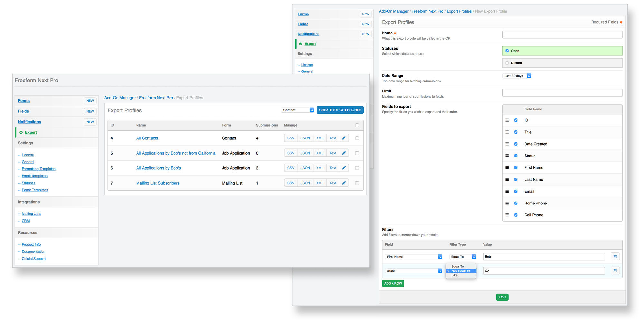
Task: Click the reorder handle for Home Phone
Action: [x=507, y=203]
